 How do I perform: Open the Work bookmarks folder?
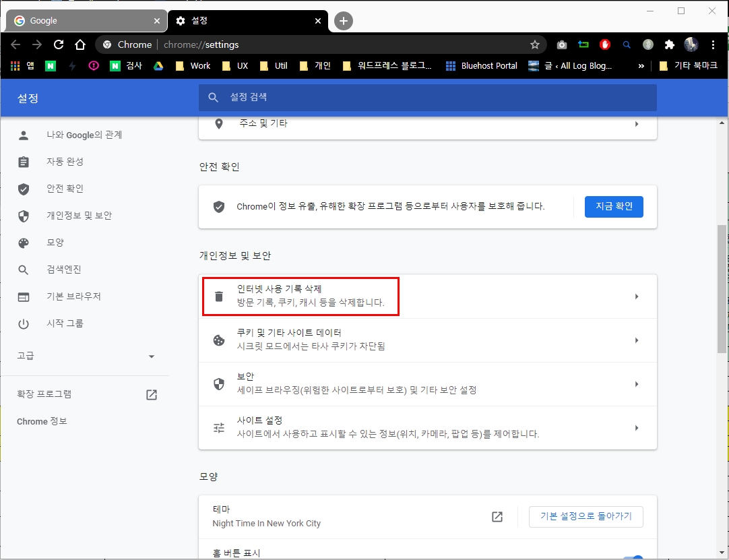coord(193,66)
